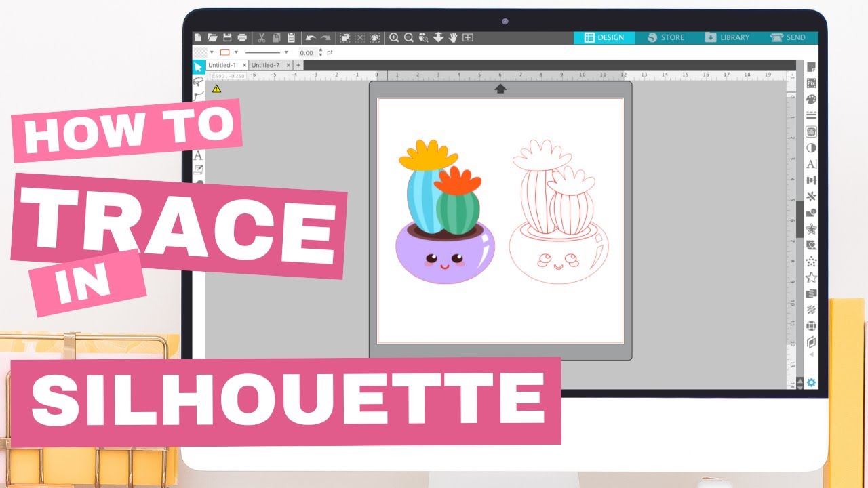Zoom in with the plus magnifier
The width and height of the screenshot is (868, 488).
[x=394, y=38]
